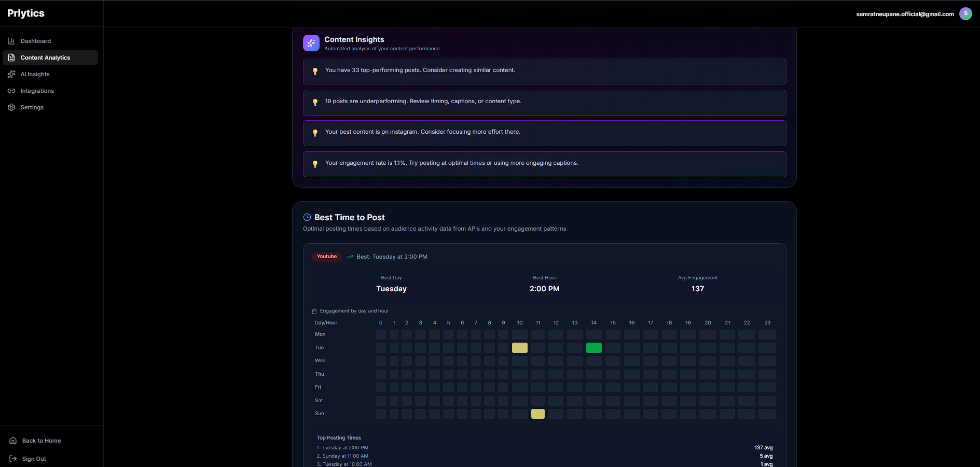This screenshot has height=467, width=980.
Task: Click the Settings gear icon
Action: click(11, 107)
